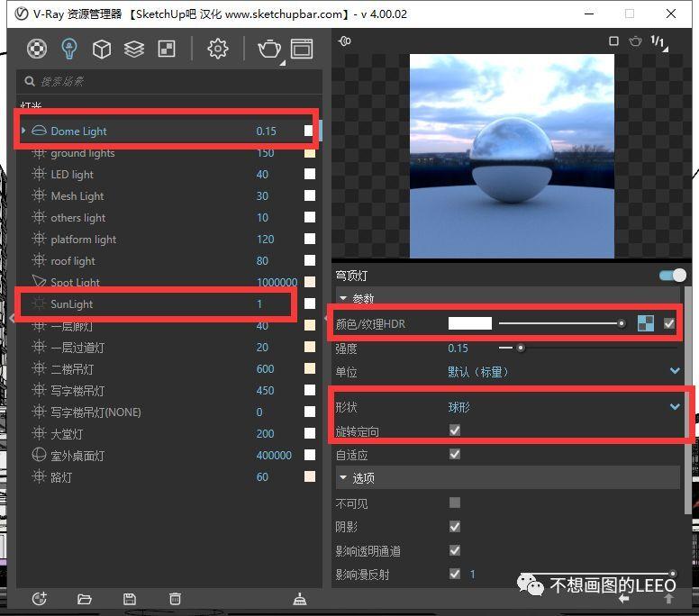Show the frame buffer window icon

click(302, 49)
